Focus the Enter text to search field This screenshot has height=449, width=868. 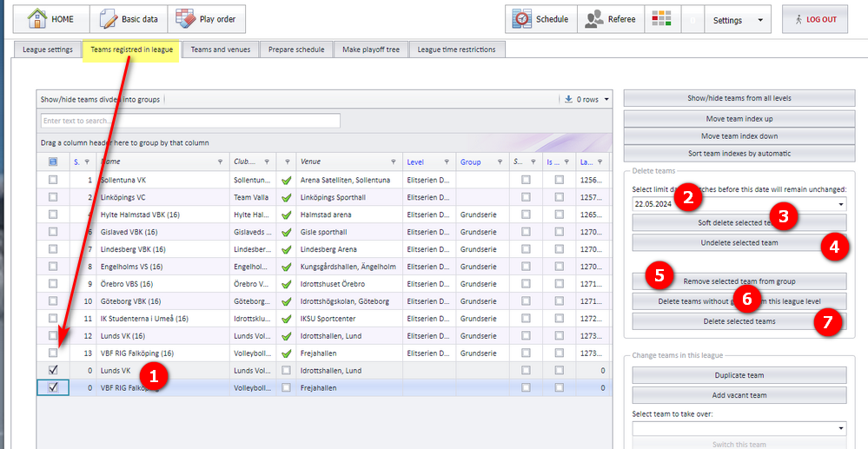tap(190, 121)
